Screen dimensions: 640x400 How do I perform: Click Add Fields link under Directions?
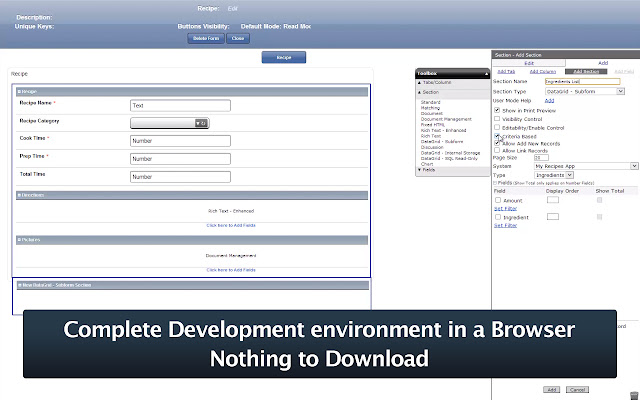pos(231,225)
